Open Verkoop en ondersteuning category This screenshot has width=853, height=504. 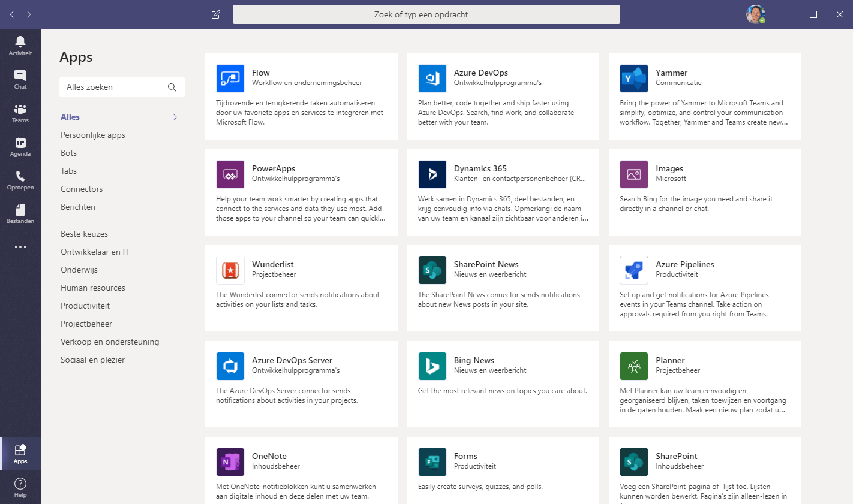pos(110,342)
